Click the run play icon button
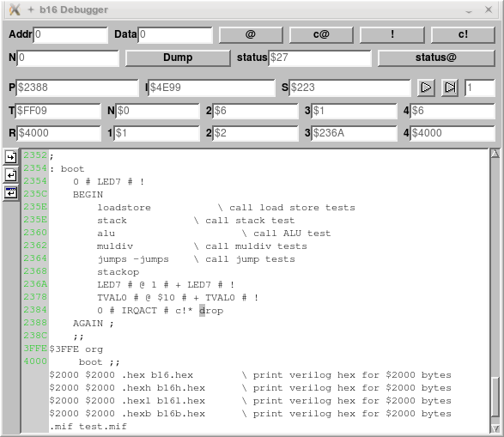 [x=426, y=88]
